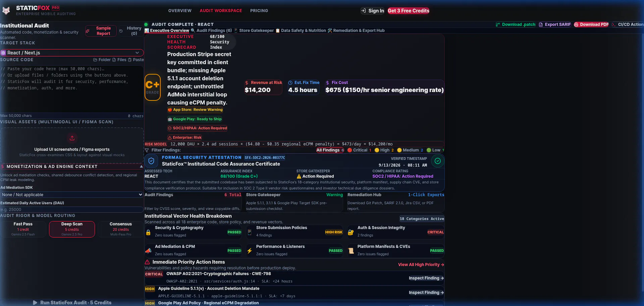Follow the View All High Priority link
This screenshot has width=644, height=306.
point(421,265)
